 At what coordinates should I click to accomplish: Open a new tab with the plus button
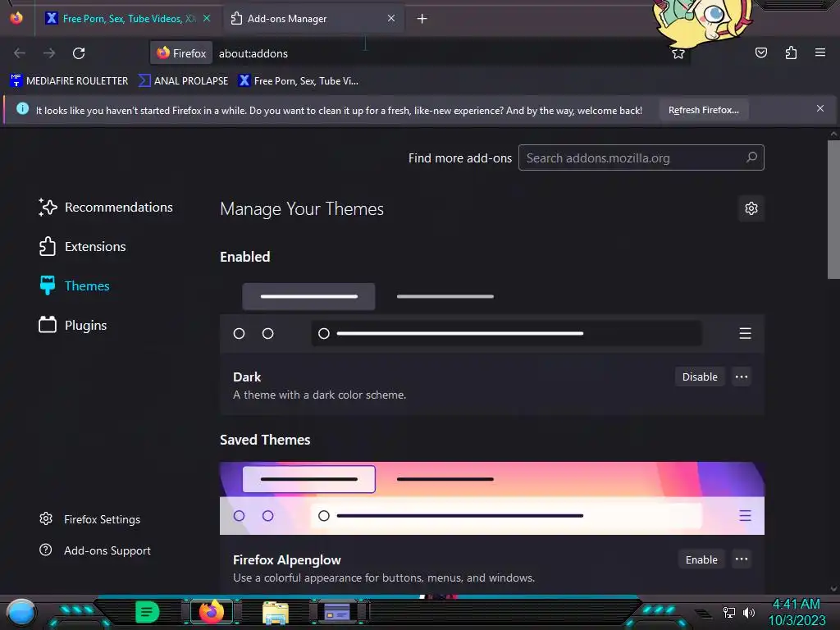(x=422, y=19)
